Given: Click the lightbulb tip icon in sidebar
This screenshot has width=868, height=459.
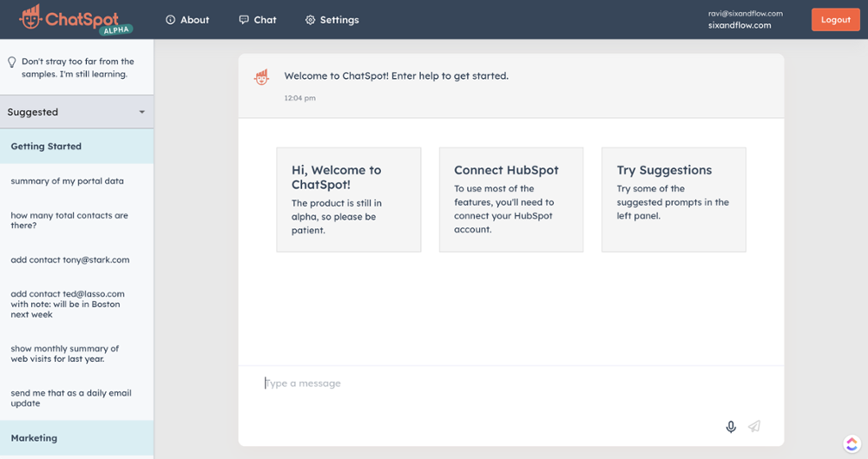Looking at the screenshot, I should point(11,62).
